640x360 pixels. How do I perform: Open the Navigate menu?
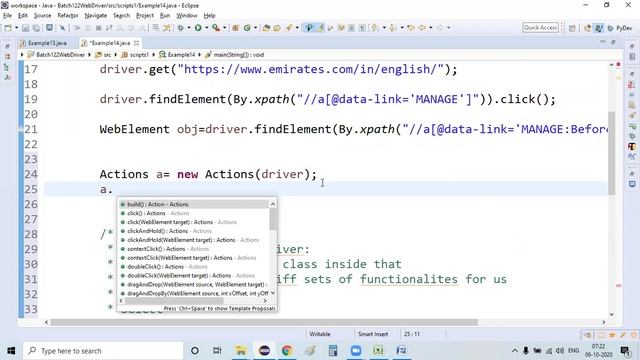tap(96, 16)
